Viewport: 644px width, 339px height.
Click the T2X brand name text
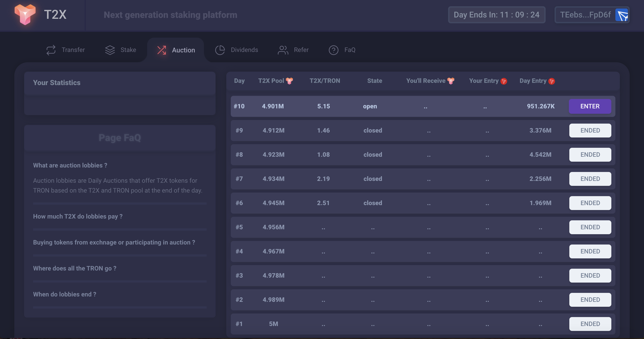pos(55,15)
